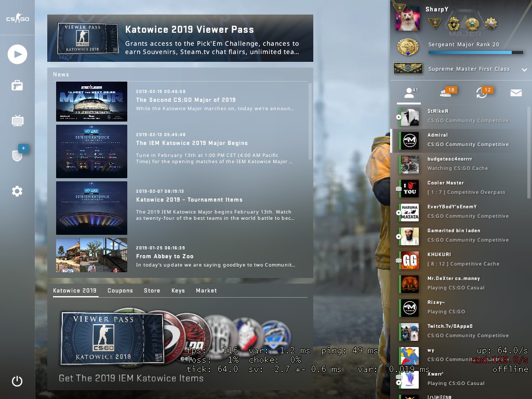The width and height of the screenshot is (532, 399).
Task: Open the Katowice 2019 Viewer Pass banner
Action: pos(180,38)
